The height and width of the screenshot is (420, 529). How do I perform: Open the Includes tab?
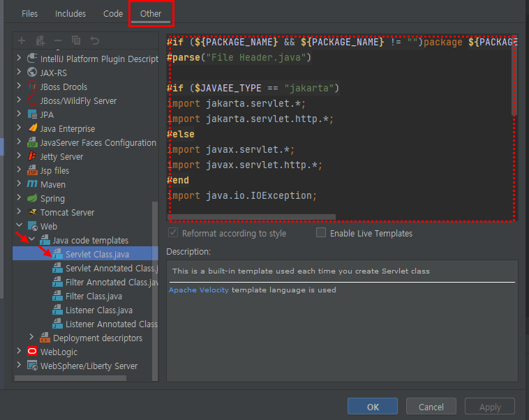coord(70,14)
